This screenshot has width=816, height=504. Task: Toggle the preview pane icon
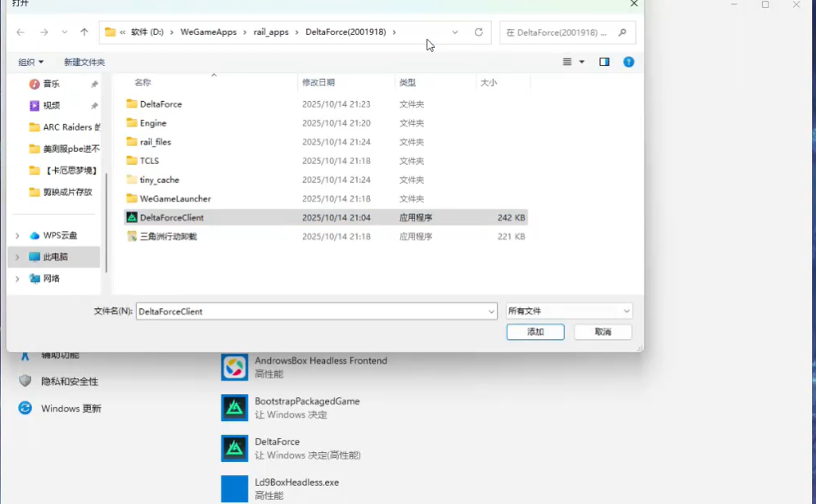tap(604, 62)
